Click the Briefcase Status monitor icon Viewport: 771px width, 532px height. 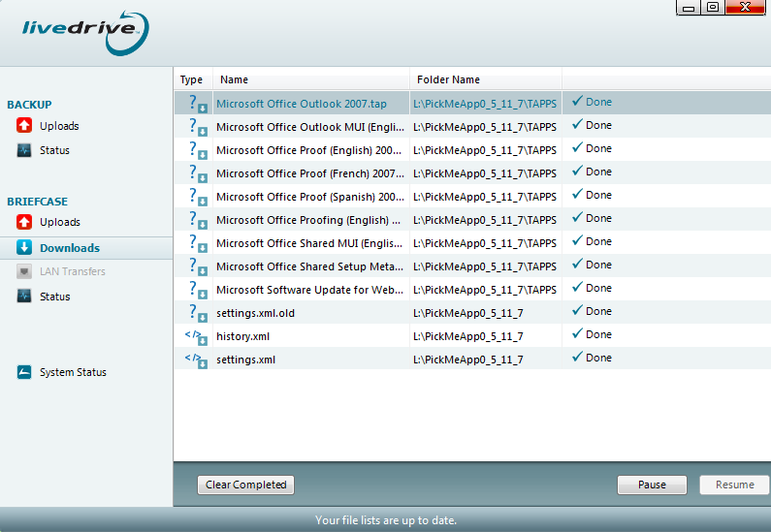pos(24,296)
